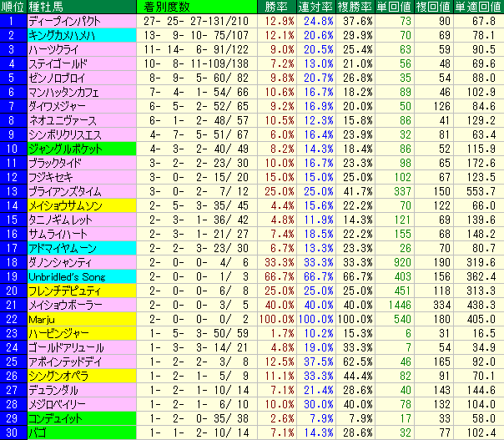Select the バゴ row name
This screenshot has height=440, width=504.
38,432
